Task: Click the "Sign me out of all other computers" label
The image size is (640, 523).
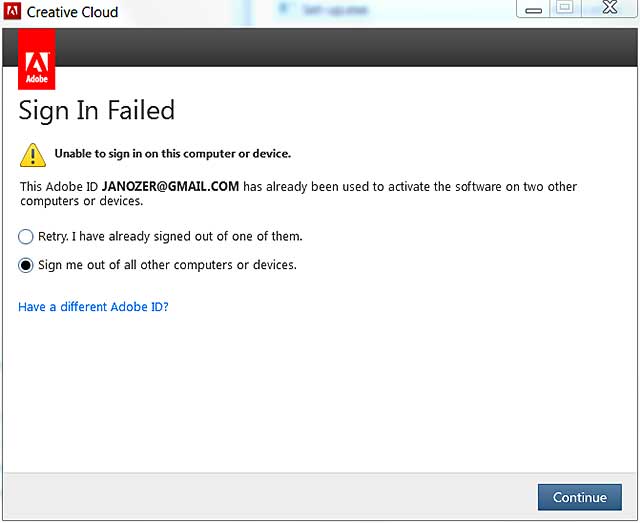Action: click(167, 266)
